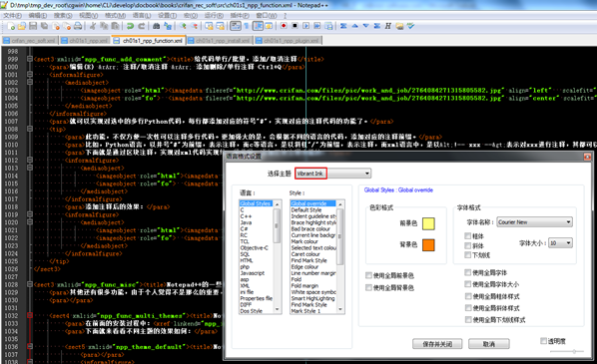The height and width of the screenshot is (364, 597).
Task: Click the Cut scissors toolbar icon
Action: tap(93, 26)
